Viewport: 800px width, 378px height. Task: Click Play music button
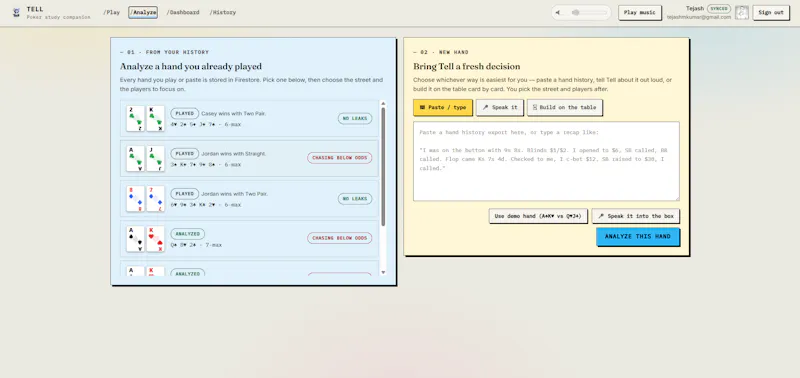(640, 13)
